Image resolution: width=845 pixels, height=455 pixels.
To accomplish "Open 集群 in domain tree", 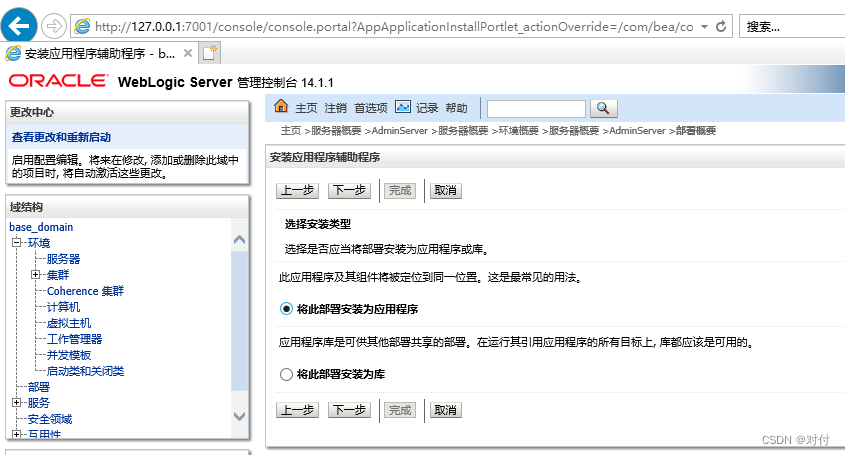I will pyautogui.click(x=58, y=275).
